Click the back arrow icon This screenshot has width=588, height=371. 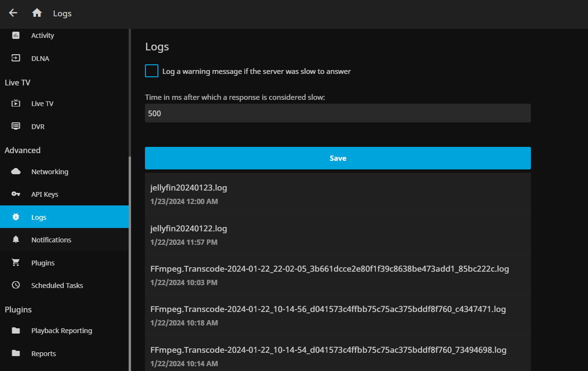pos(13,13)
